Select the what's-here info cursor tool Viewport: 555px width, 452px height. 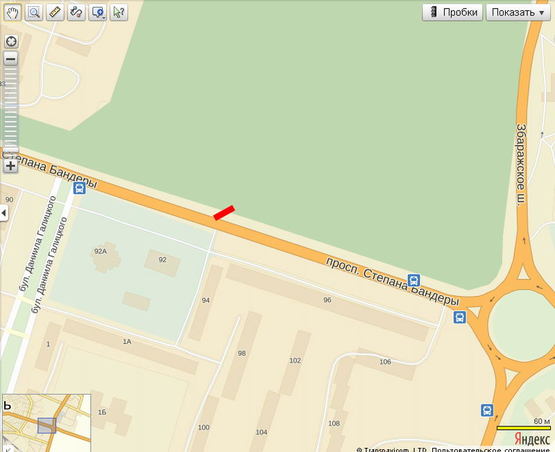(x=119, y=13)
